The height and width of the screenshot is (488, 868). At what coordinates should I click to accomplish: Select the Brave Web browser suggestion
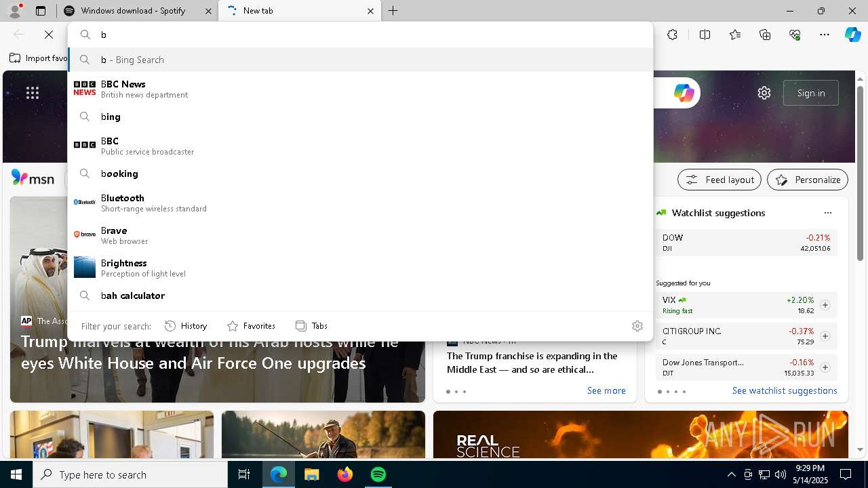360,235
